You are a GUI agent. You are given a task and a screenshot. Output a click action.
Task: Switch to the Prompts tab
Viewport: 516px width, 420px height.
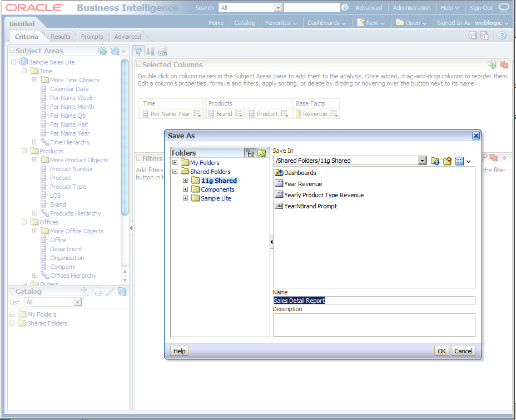pos(92,36)
